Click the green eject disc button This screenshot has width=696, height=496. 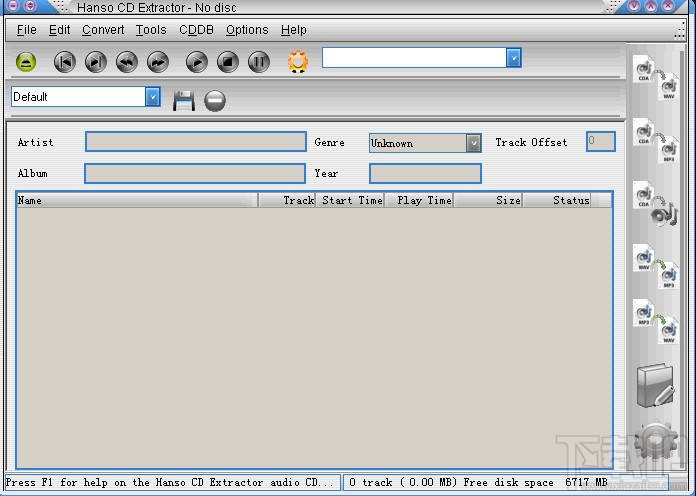[x=26, y=62]
